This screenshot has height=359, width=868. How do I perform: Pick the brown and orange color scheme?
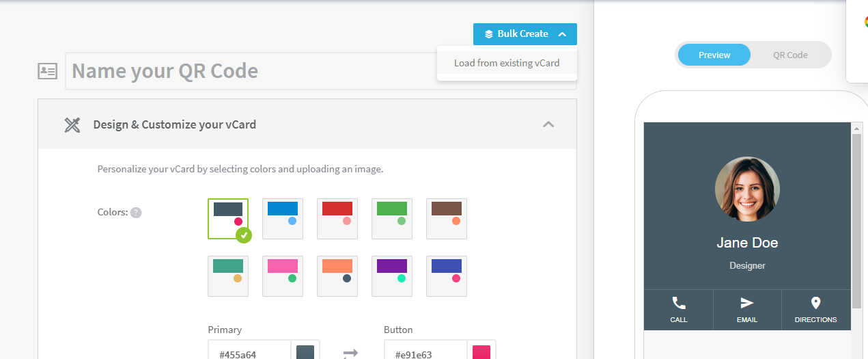[447, 219]
